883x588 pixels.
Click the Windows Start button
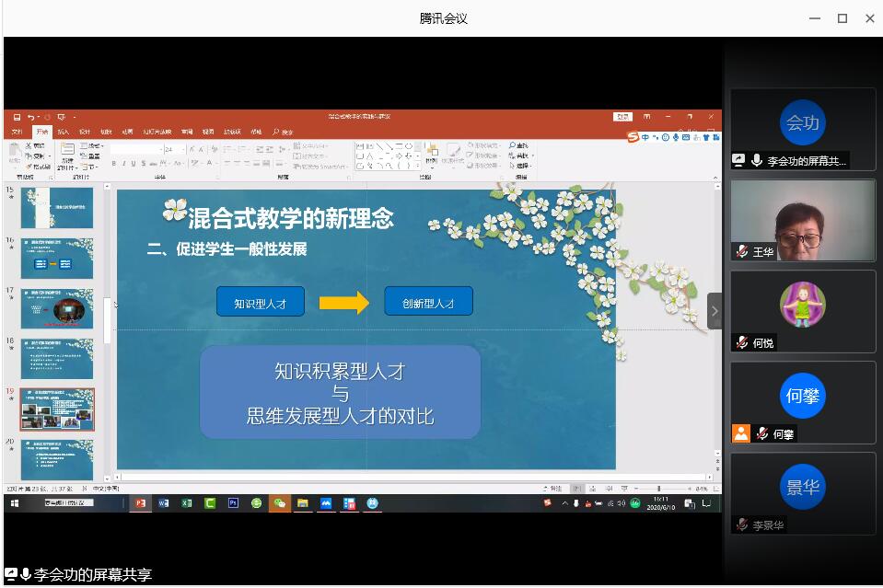click(15, 503)
